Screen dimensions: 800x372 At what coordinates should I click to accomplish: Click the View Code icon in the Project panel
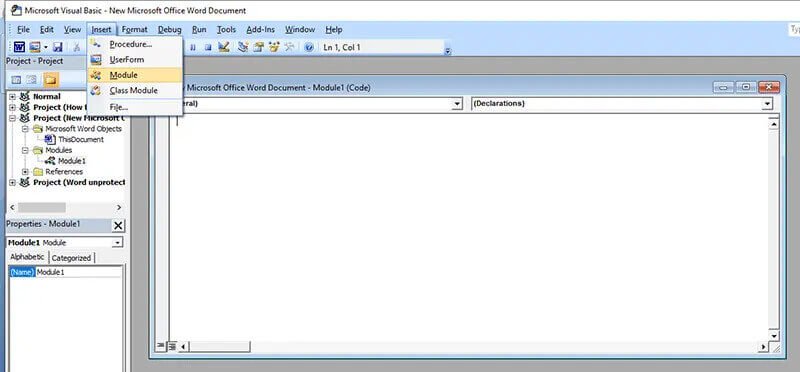click(16, 80)
